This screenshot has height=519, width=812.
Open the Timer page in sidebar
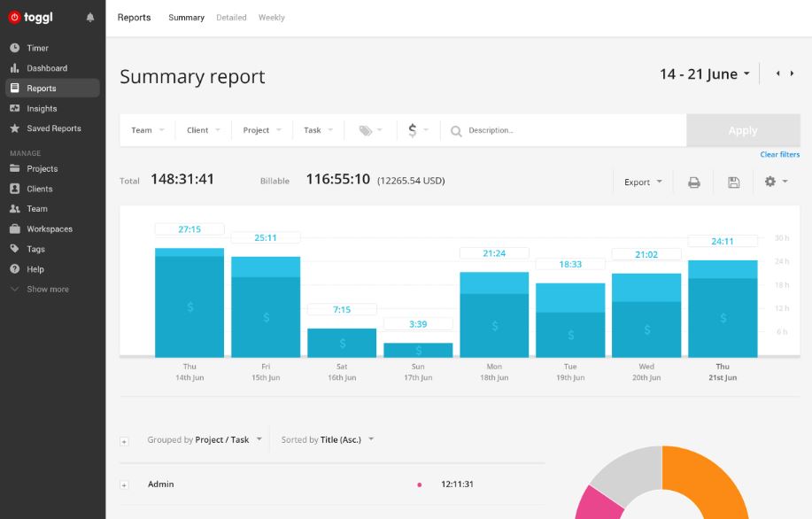tap(37, 48)
